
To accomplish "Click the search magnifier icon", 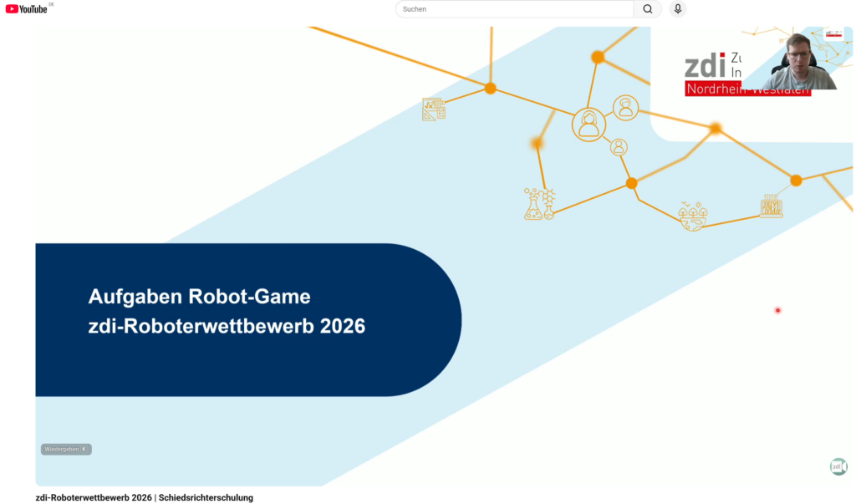I will click(x=647, y=9).
